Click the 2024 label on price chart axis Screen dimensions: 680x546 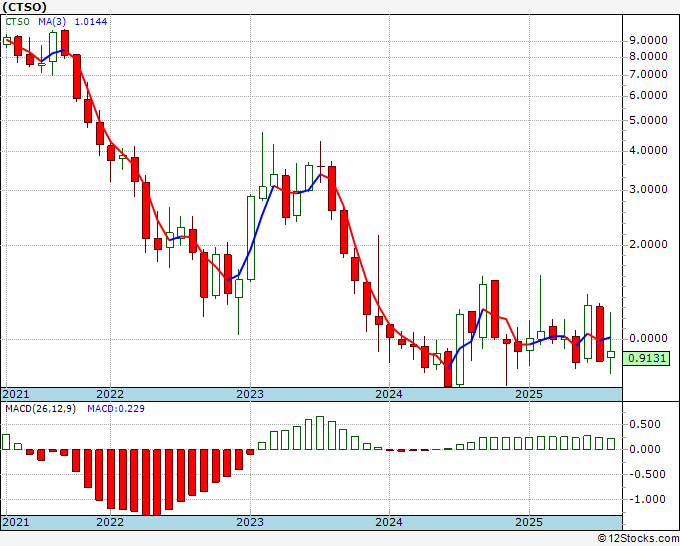(389, 394)
